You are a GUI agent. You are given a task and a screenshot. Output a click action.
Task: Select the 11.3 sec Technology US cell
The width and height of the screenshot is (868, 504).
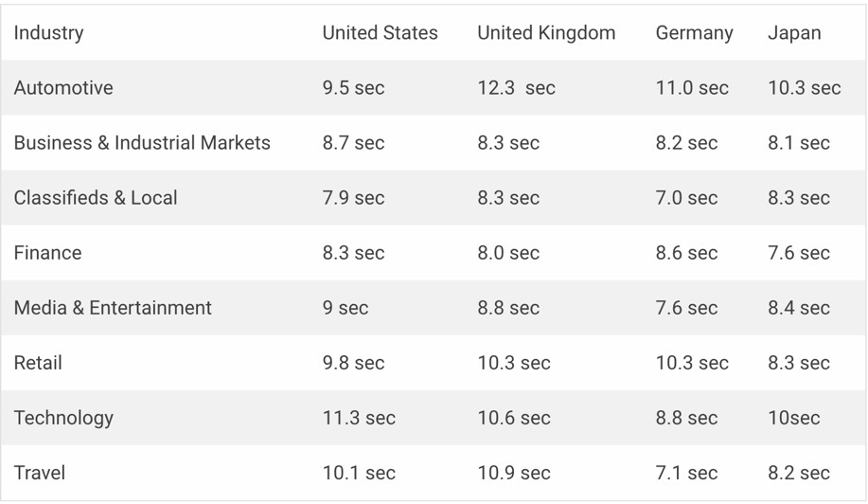(x=360, y=418)
